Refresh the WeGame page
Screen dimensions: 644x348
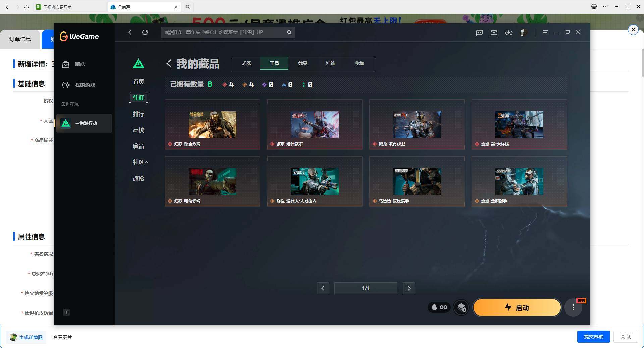point(145,32)
